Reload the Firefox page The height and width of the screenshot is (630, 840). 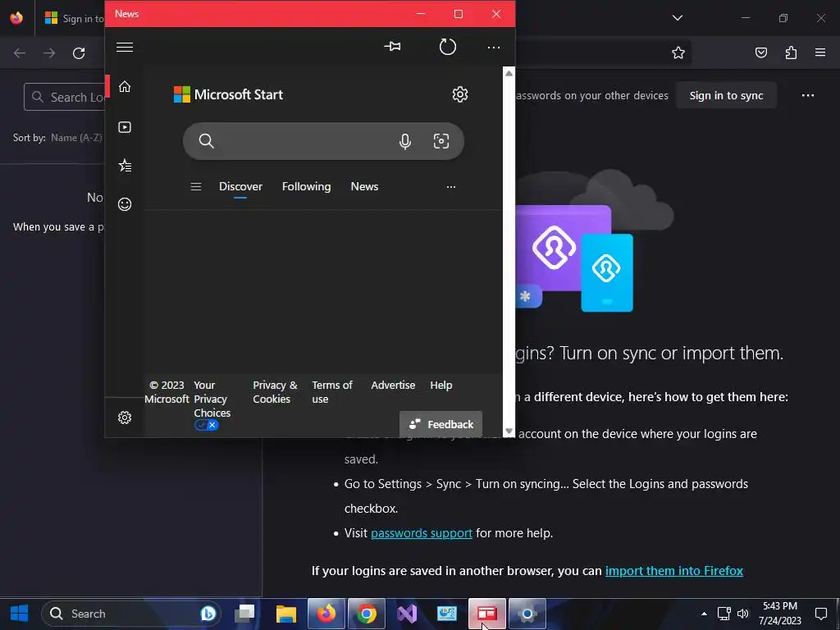79,52
